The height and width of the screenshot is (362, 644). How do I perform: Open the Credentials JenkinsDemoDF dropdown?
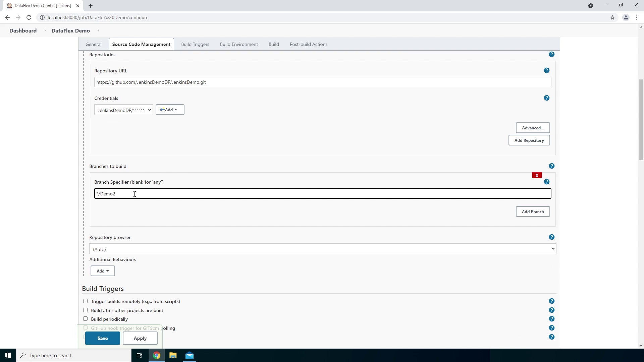pos(123,110)
